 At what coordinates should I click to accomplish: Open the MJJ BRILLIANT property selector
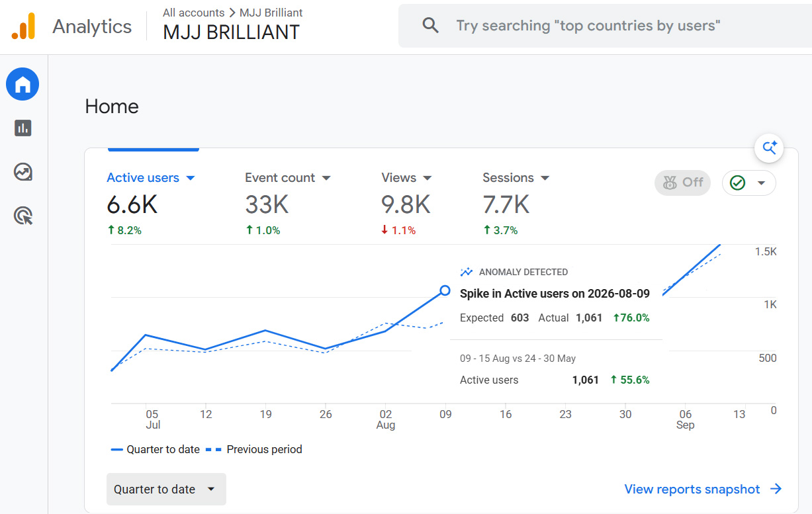(231, 32)
